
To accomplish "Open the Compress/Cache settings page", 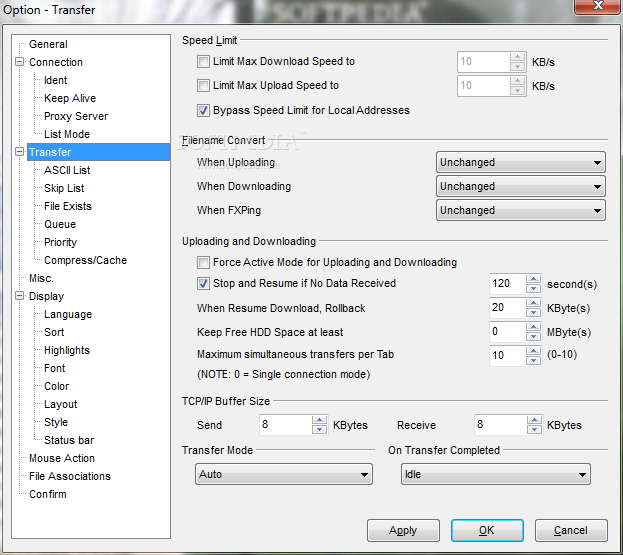I will 85,260.
